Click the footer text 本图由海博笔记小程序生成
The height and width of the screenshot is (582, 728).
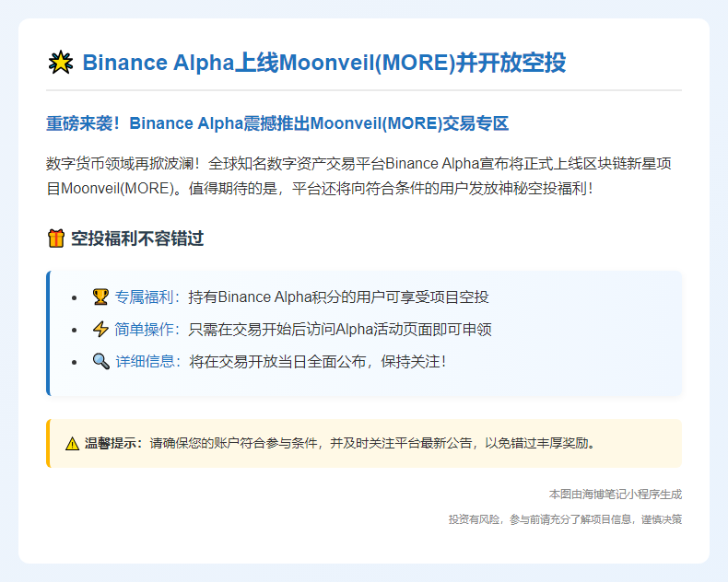click(x=616, y=495)
